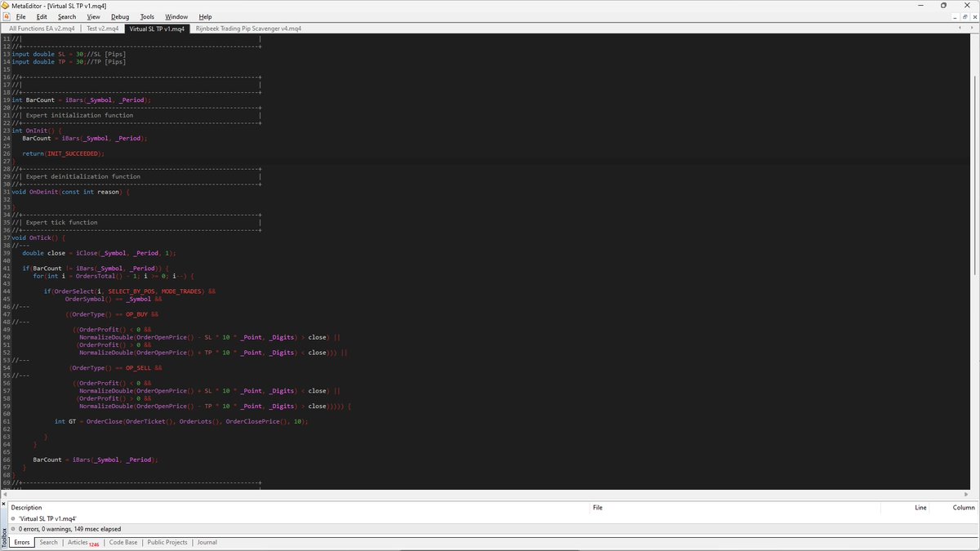Image resolution: width=980 pixels, height=551 pixels.
Task: Click the 'if(OrderSelect(i, SELECT_BY_POS' line
Action: point(130,291)
